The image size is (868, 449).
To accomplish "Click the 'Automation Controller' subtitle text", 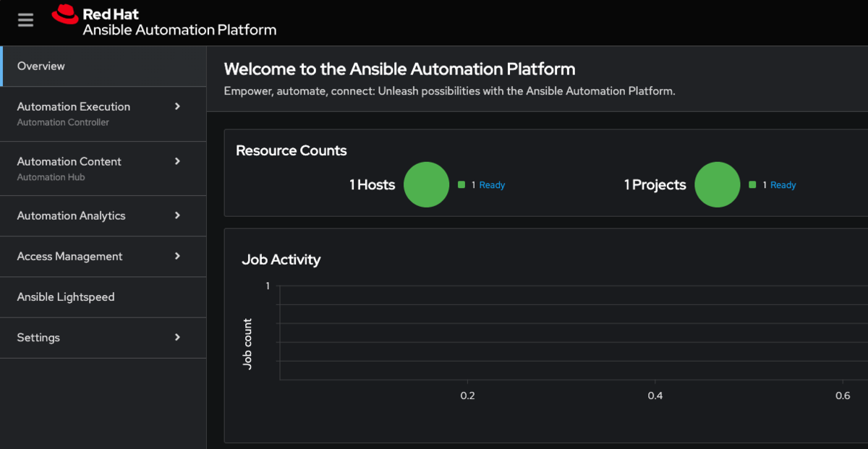I will (63, 122).
